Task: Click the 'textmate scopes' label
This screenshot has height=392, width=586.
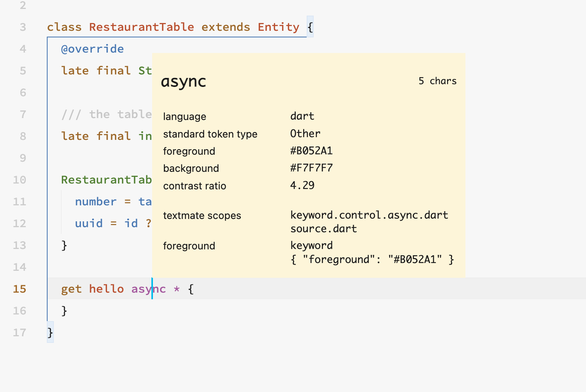Action: pos(202,215)
